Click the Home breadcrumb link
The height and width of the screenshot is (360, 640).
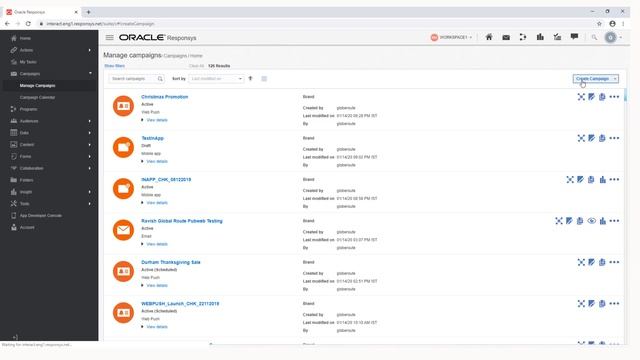click(x=196, y=56)
